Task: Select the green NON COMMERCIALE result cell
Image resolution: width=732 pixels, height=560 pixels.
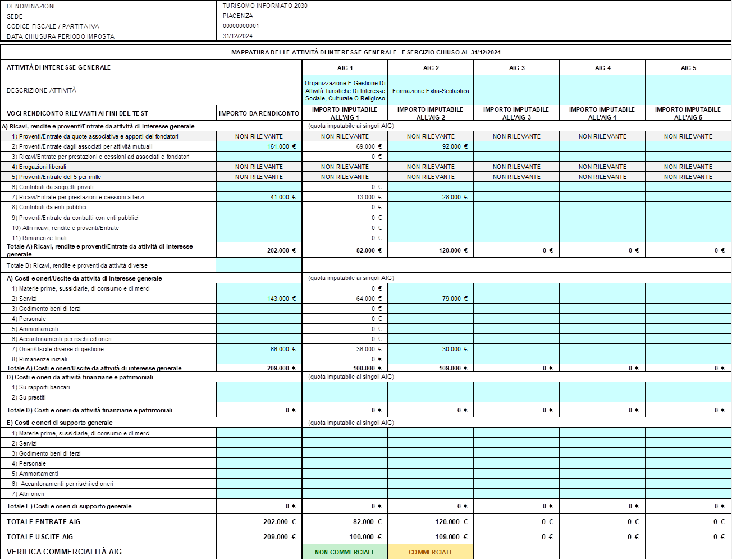Action: (345, 552)
